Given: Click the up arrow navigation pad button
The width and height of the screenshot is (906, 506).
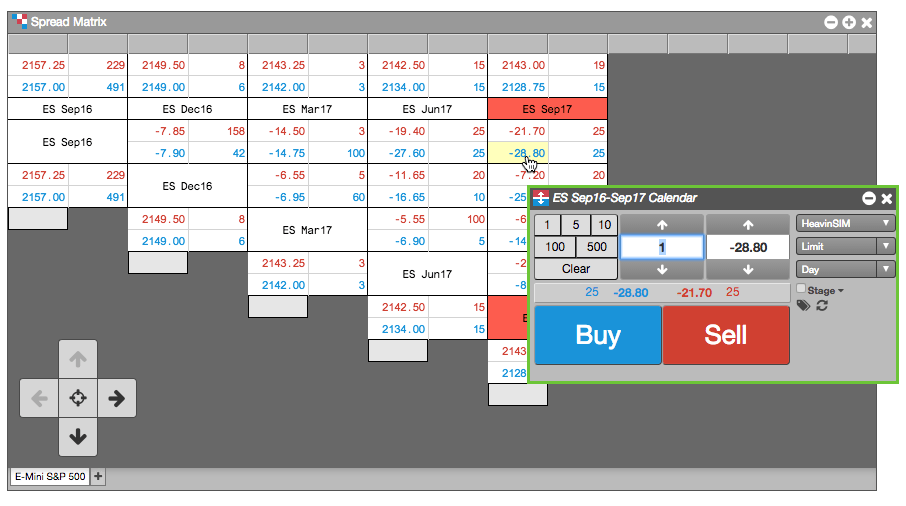Looking at the screenshot, I should tap(78, 359).
